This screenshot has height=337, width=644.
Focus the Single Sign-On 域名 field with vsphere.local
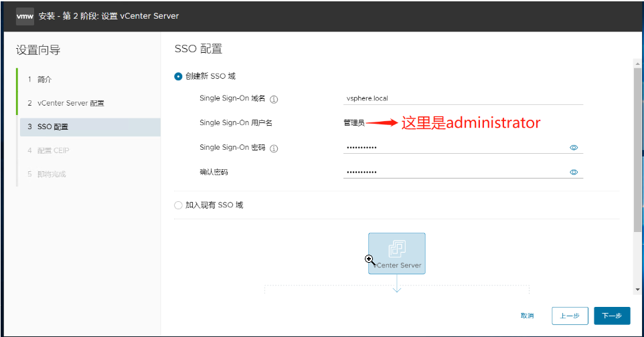[463, 98]
